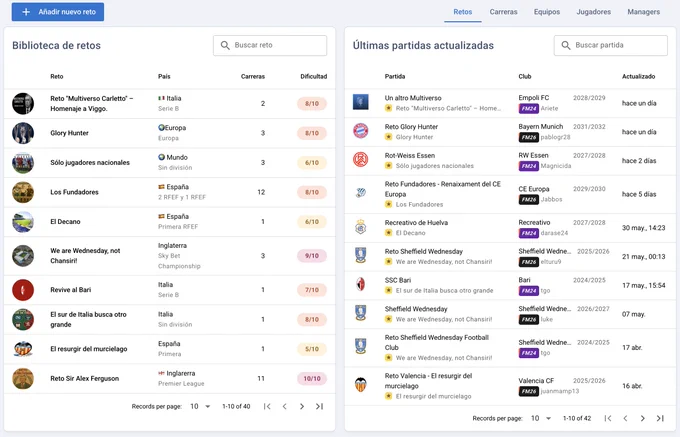Go to the Jugadores tab
This screenshot has width=680, height=437.
[593, 12]
